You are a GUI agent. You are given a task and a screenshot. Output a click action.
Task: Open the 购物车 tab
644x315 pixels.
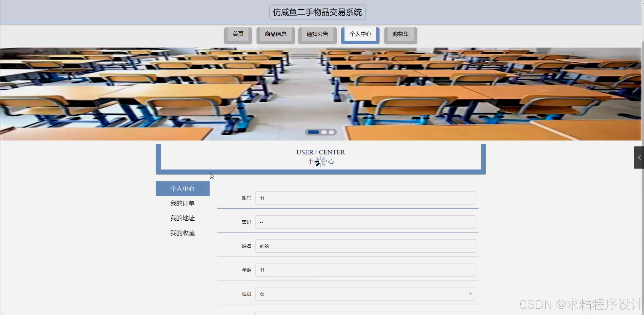(400, 34)
